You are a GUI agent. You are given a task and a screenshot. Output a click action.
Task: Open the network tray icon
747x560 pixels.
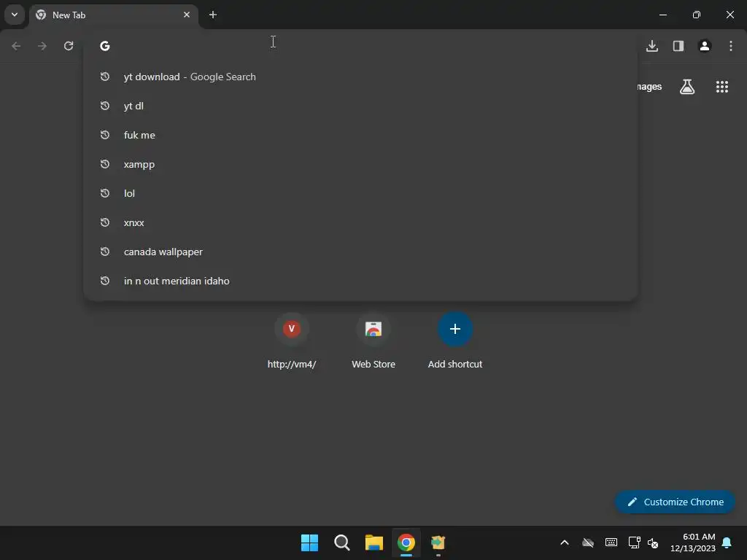[x=634, y=542]
